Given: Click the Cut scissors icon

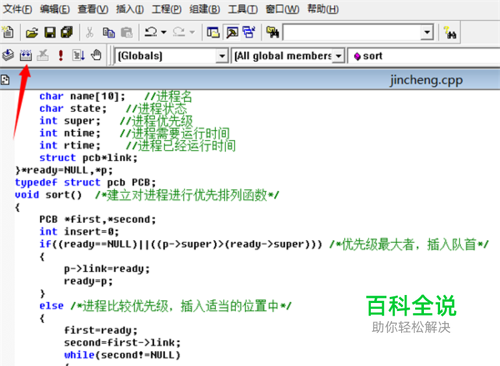Looking at the screenshot, I should [89, 32].
